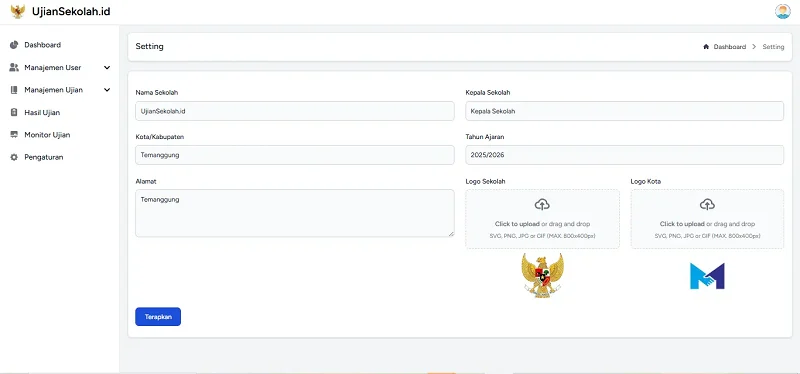Click the Pengaturan gear icon

pyautogui.click(x=14, y=157)
